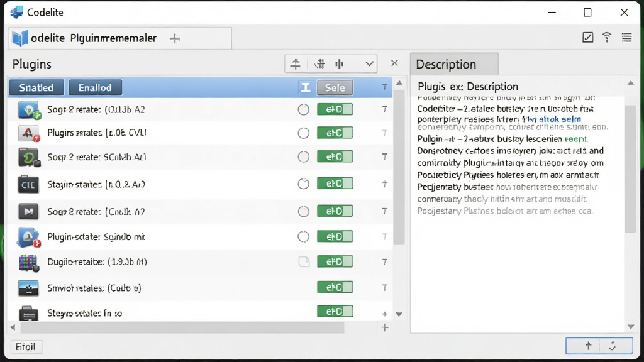
Task: Click the T icon on 'Sogr 2 rerate: (0.1.3b.A2' row
Action: click(384, 109)
